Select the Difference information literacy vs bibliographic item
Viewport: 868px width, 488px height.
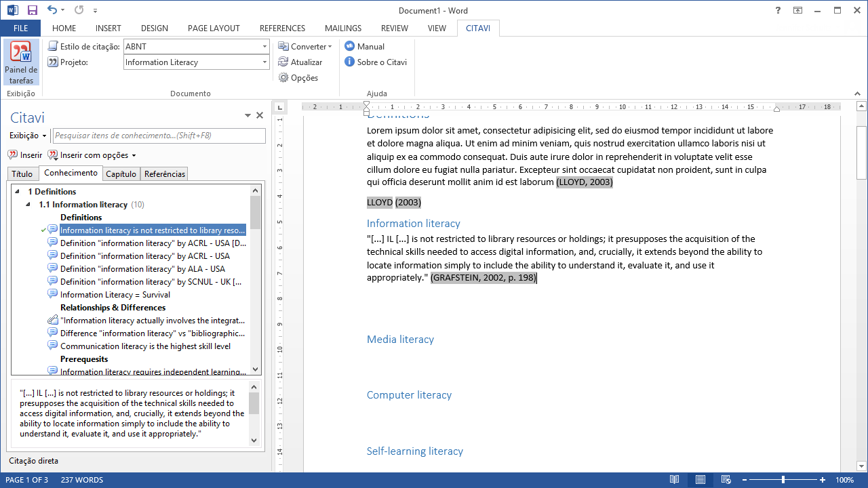153,333
